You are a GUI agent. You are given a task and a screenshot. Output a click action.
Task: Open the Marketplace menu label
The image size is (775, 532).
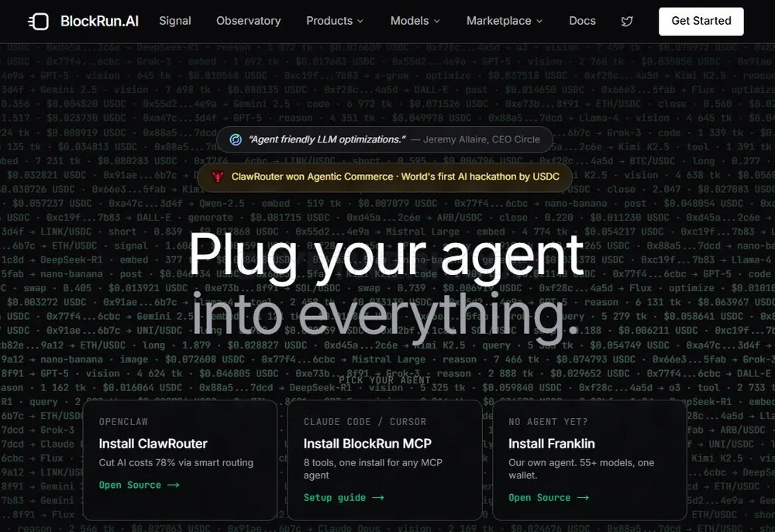click(498, 21)
